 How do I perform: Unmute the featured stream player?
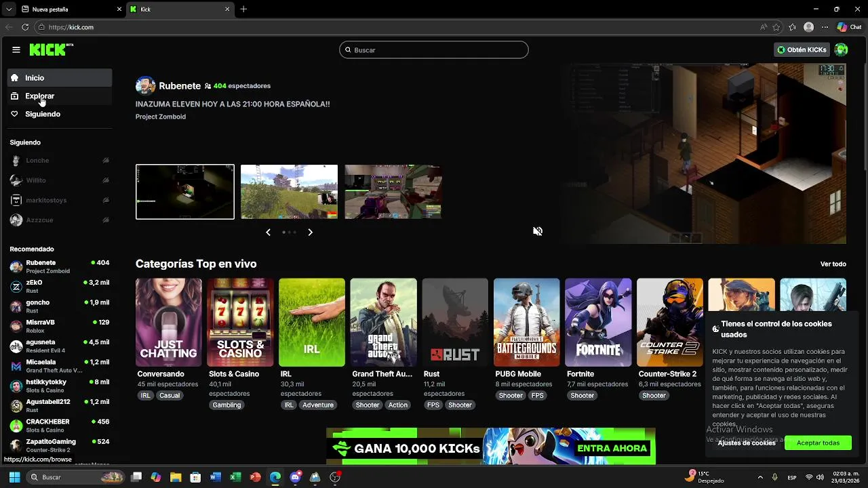pos(538,231)
